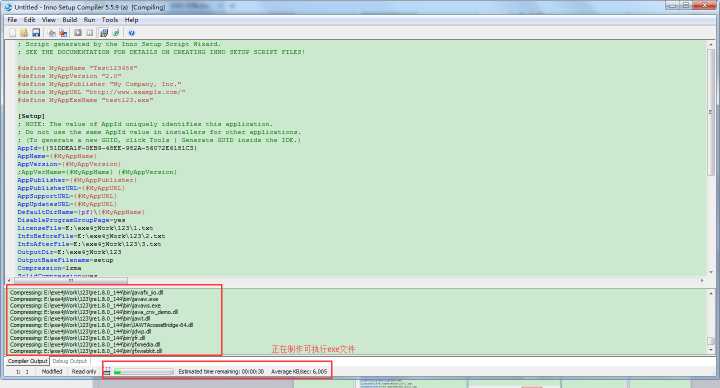Switch to the Compiler Output tab
Viewport: 720px width, 388px height.
28,361
